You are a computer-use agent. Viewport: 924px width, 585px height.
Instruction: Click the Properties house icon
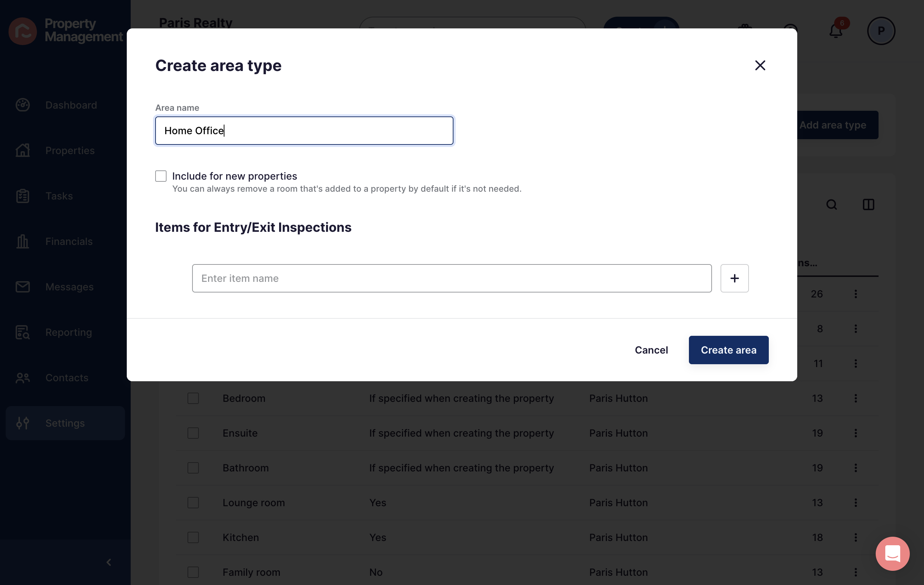click(23, 151)
